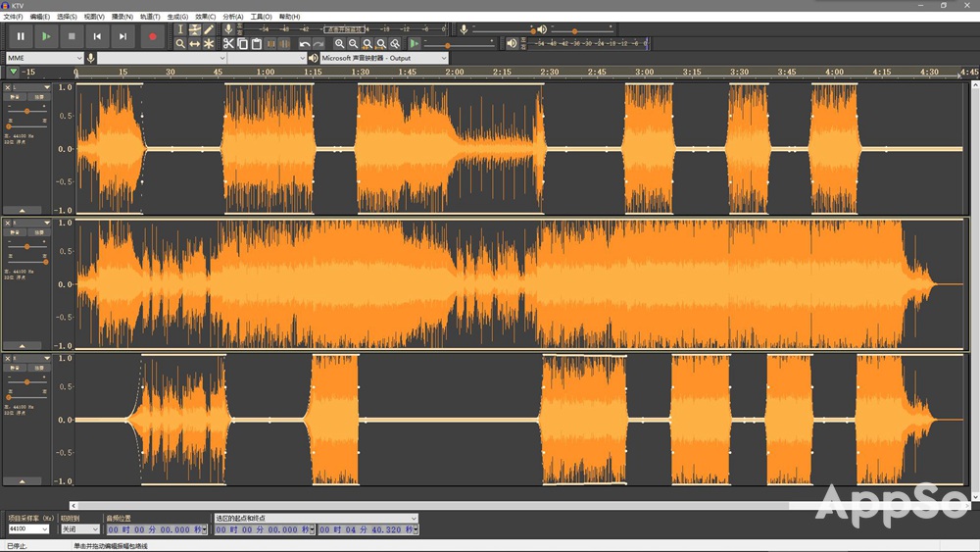This screenshot has height=552, width=980.
Task: Click the Skip to Start button
Action: click(x=97, y=36)
